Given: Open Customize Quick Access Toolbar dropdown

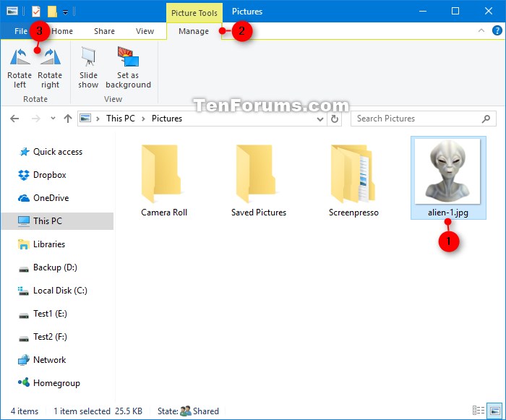Looking at the screenshot, I should pyautogui.click(x=65, y=12).
